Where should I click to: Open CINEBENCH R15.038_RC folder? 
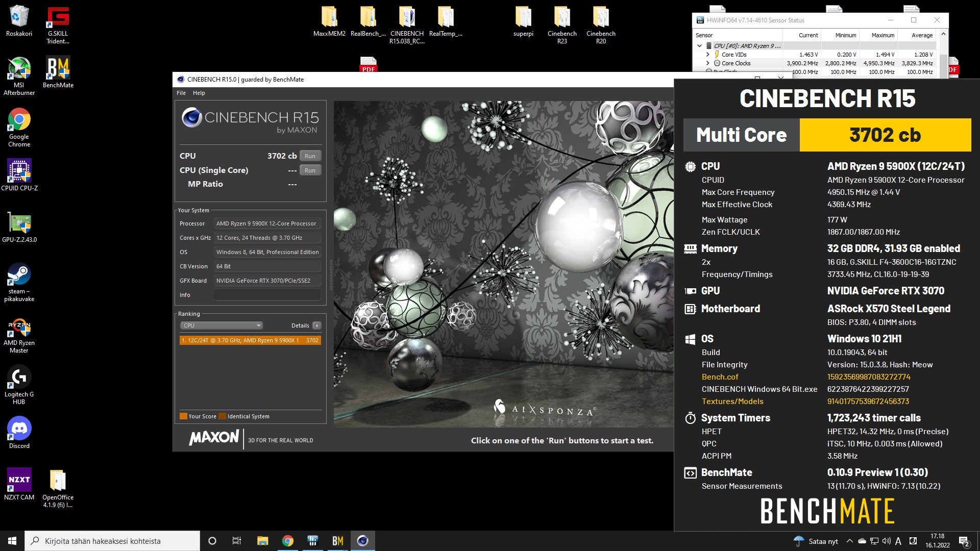click(x=407, y=24)
